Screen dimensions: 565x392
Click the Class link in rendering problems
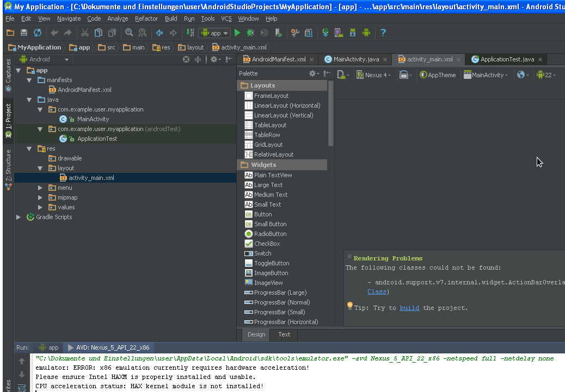tap(377, 291)
